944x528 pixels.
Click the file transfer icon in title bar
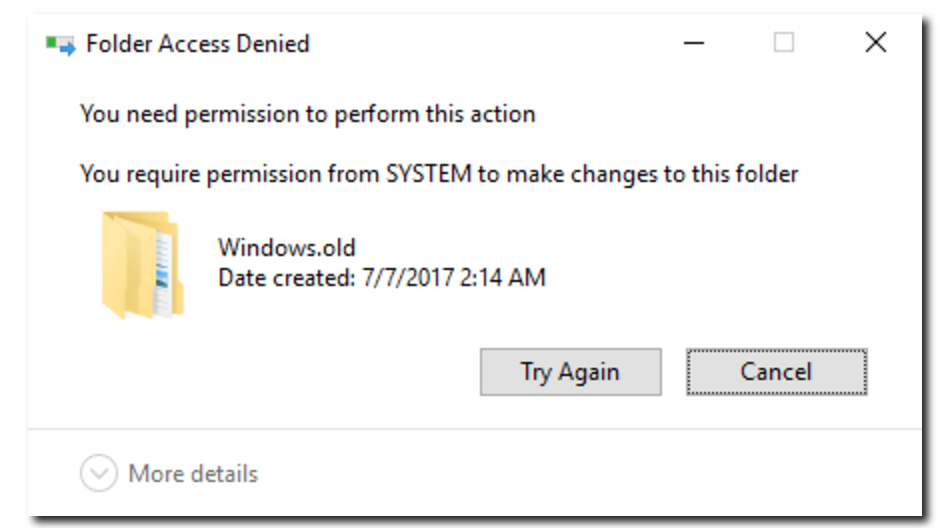pos(61,45)
